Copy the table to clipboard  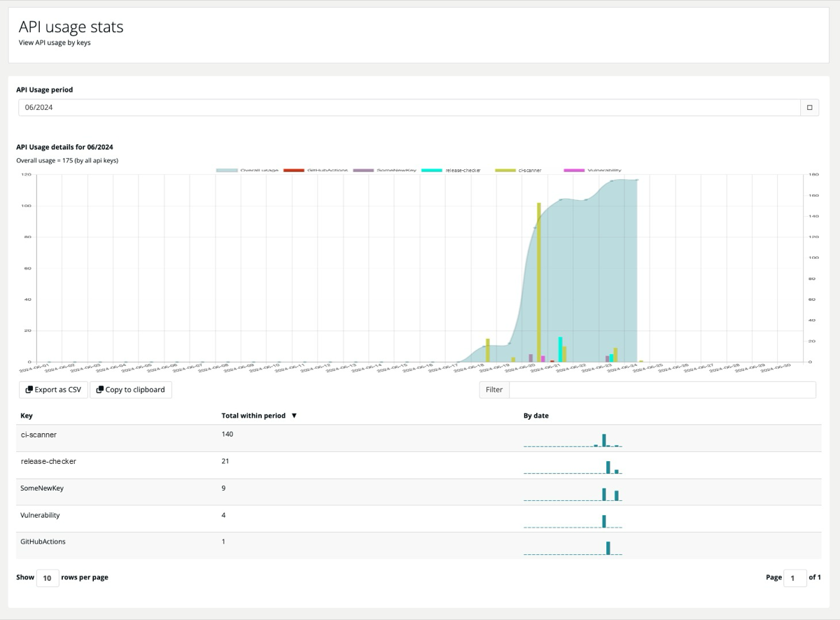click(131, 390)
